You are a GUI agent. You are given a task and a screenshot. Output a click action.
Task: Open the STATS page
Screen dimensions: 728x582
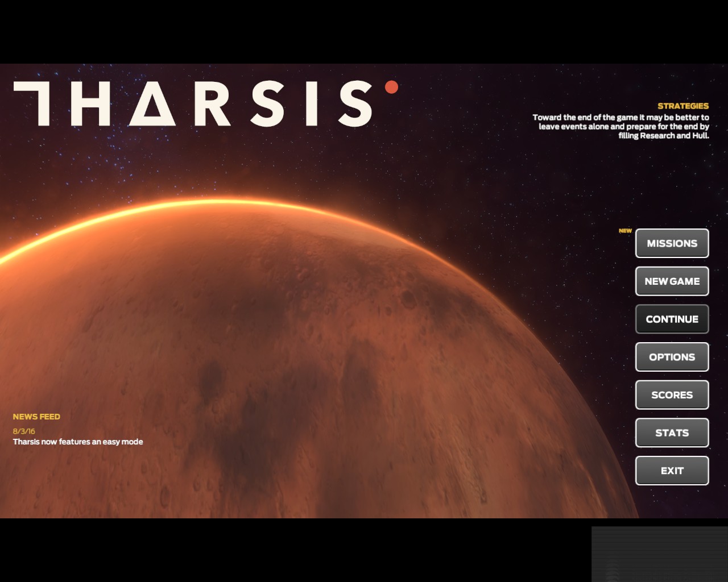(672, 433)
